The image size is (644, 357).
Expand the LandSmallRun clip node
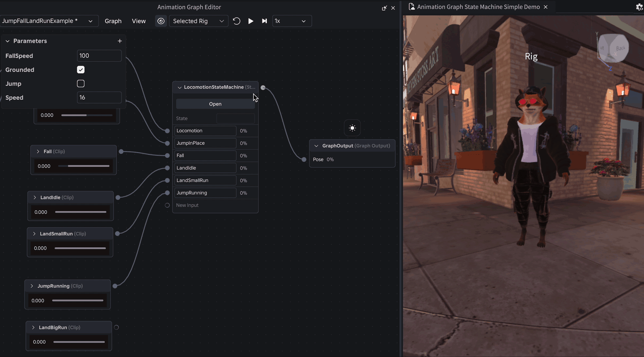point(34,234)
